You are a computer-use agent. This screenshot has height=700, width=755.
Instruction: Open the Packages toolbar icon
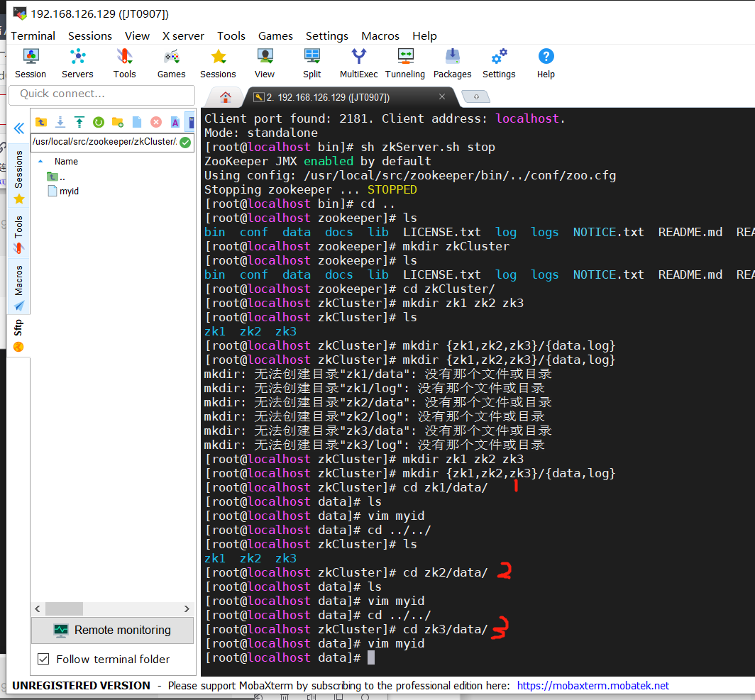(x=452, y=63)
